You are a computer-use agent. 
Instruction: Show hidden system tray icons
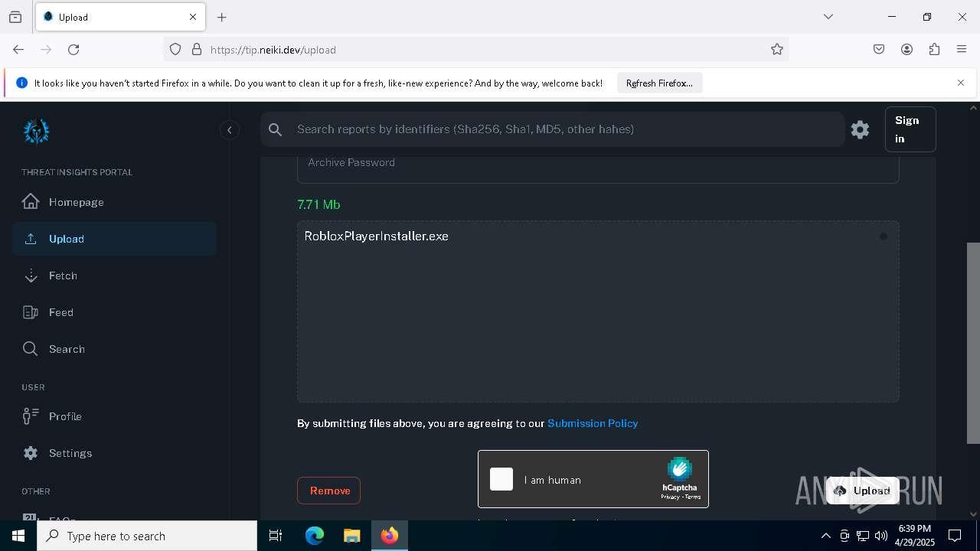(825, 536)
